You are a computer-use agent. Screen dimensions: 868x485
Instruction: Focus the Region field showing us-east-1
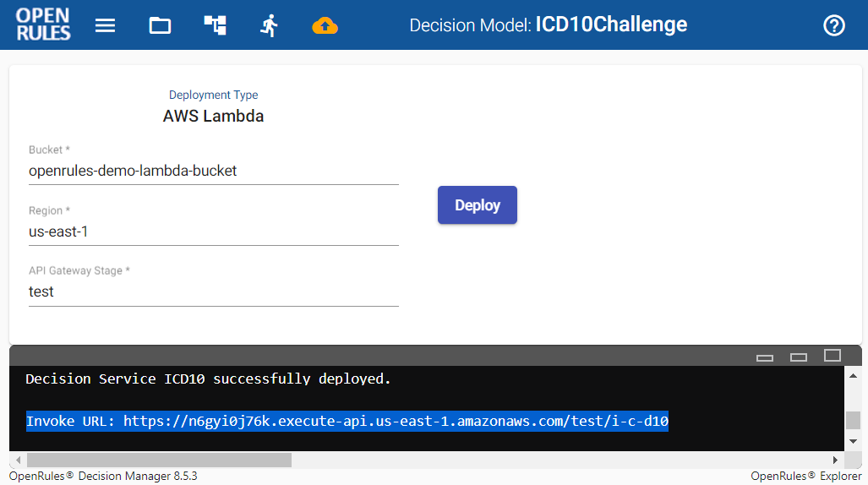[x=213, y=232]
